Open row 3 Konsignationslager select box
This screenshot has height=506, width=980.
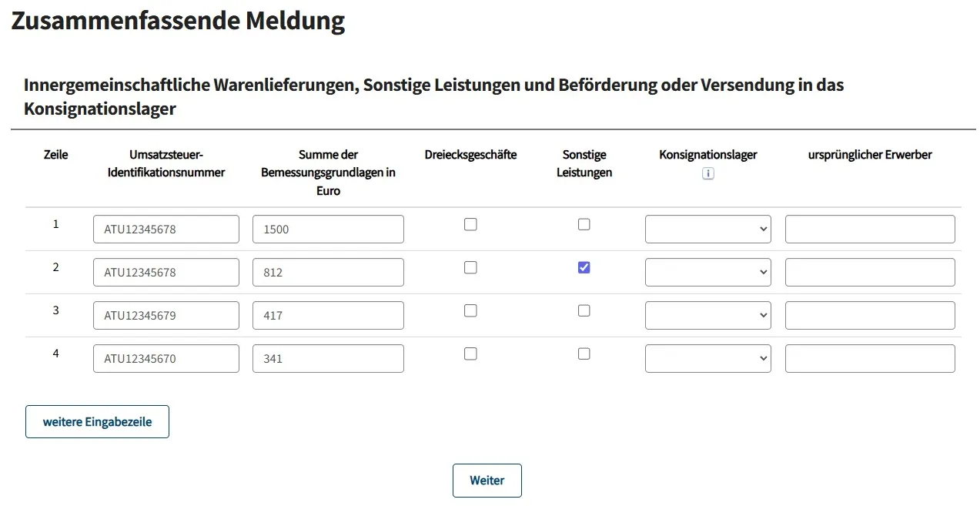tap(707, 315)
